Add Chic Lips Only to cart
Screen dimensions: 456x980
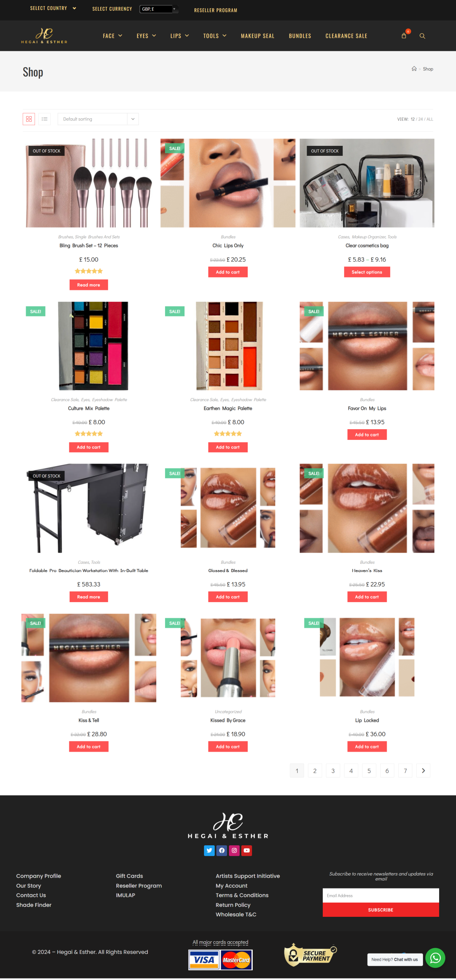click(228, 272)
